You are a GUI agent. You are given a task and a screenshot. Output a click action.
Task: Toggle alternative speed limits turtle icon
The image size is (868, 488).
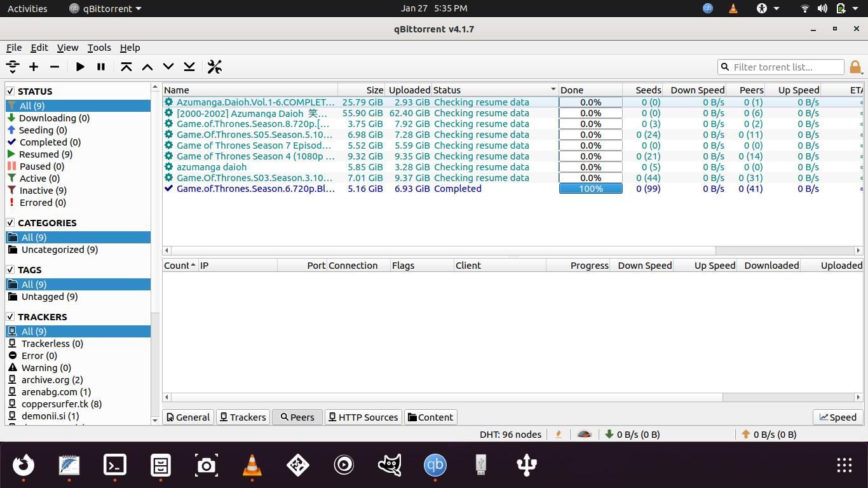click(585, 435)
